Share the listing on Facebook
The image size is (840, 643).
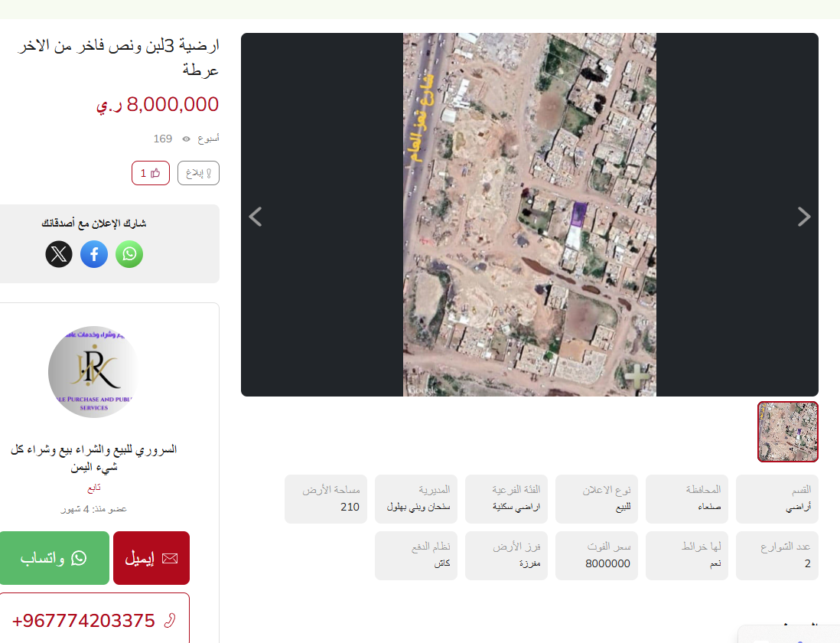click(x=94, y=254)
